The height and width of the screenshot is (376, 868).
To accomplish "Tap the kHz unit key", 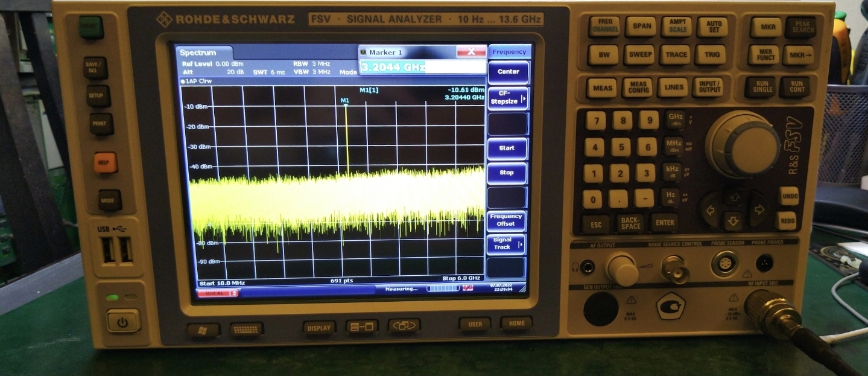I will tap(671, 171).
